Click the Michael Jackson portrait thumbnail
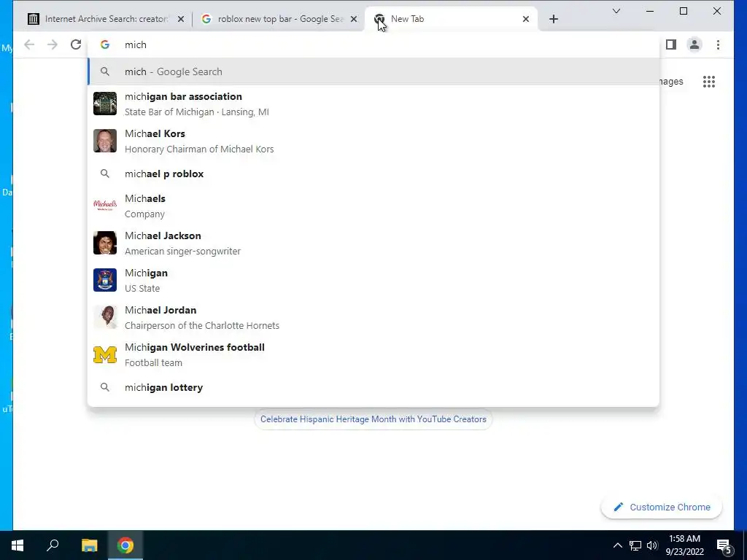Screen dimensions: 747x560 tap(105, 243)
